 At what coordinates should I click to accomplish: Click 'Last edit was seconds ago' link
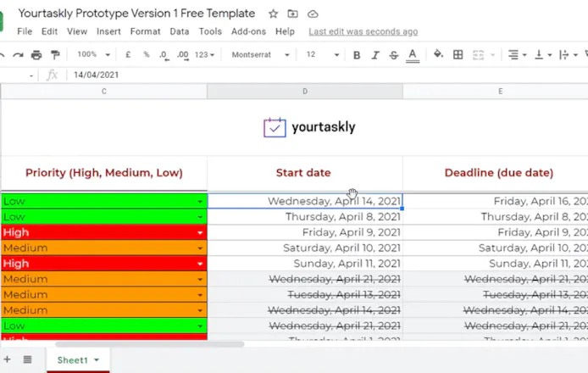[x=363, y=32]
